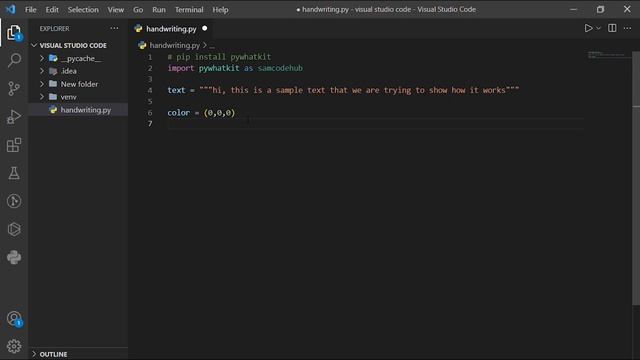640x360 pixels.
Task: Expand the OUTLINE section
Action: pos(34,354)
